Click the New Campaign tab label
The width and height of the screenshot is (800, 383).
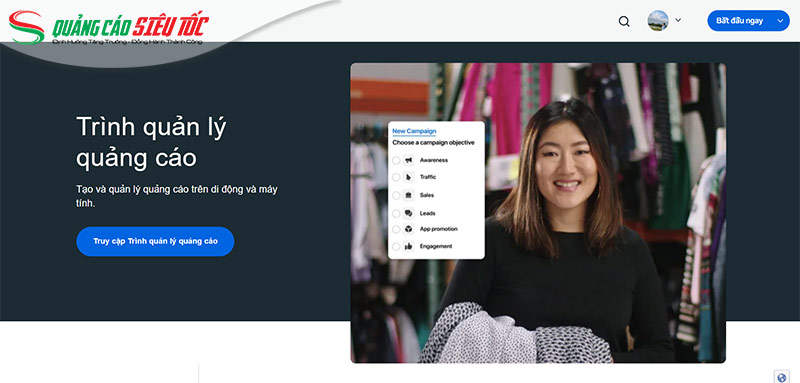[414, 132]
